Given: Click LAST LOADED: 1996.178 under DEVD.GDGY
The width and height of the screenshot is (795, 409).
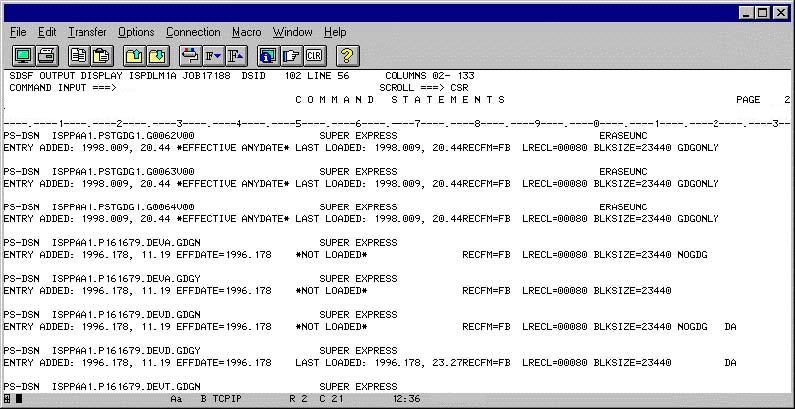Looking at the screenshot, I should click(x=359, y=363).
